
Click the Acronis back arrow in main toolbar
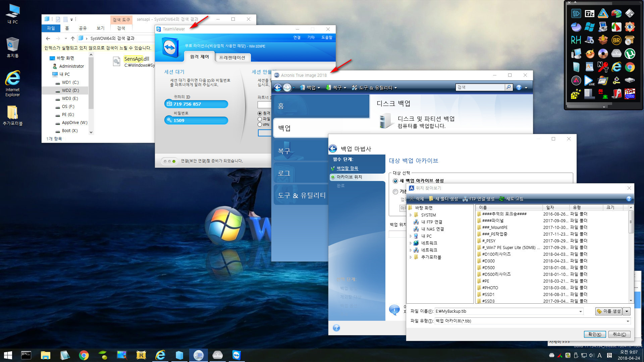(x=278, y=87)
